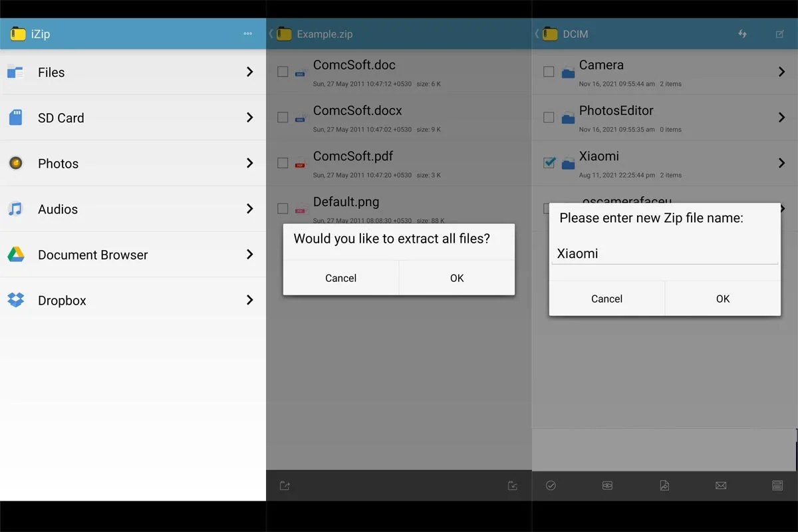Open Document Browser via its Drive icon
The height and width of the screenshot is (532, 798).
(16, 254)
